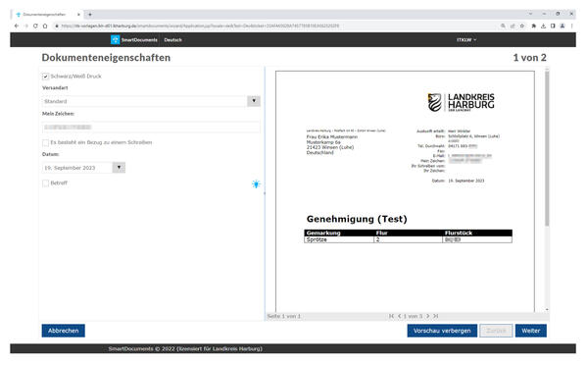588x365 pixels.
Task: Toggle Schwarz/Weiß Druck checkbox
Action: pyautogui.click(x=46, y=77)
